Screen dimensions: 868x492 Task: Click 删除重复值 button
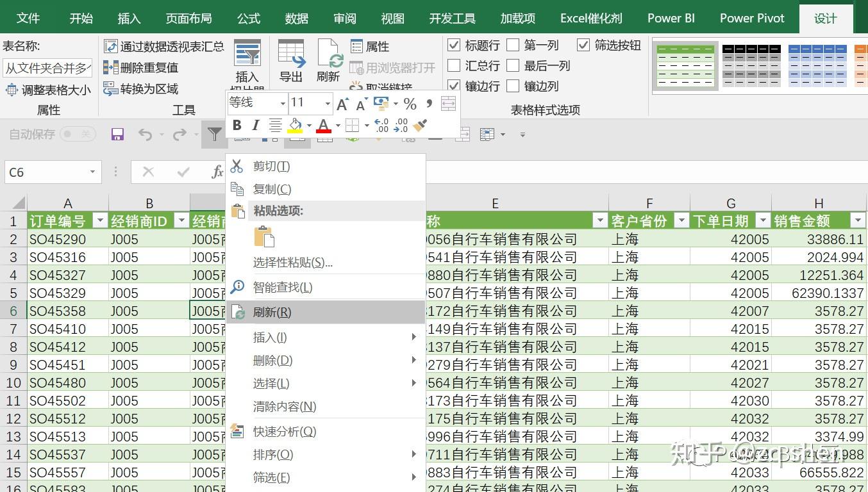tap(141, 67)
